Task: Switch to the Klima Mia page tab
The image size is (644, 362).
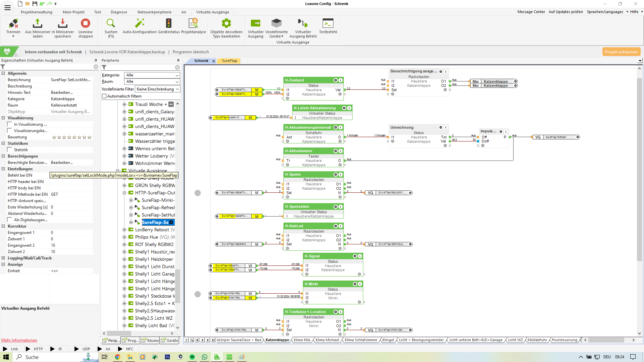Action: click(302, 340)
